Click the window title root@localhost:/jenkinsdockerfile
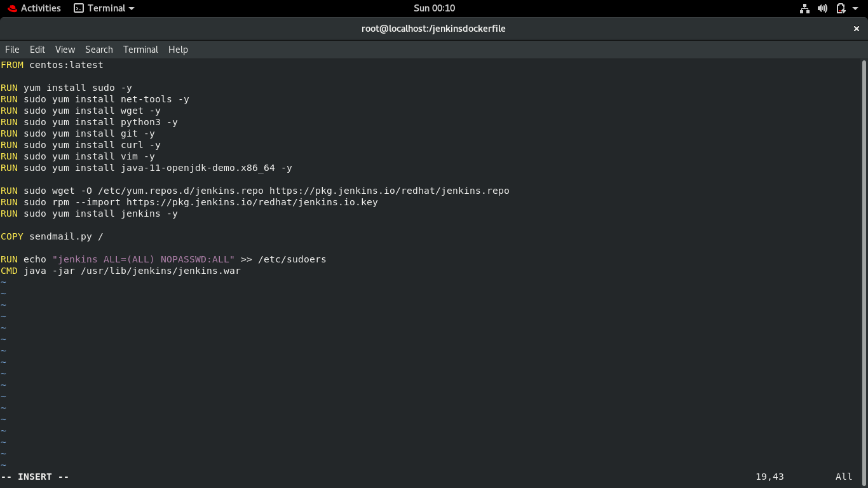The height and width of the screenshot is (488, 868). (433, 29)
